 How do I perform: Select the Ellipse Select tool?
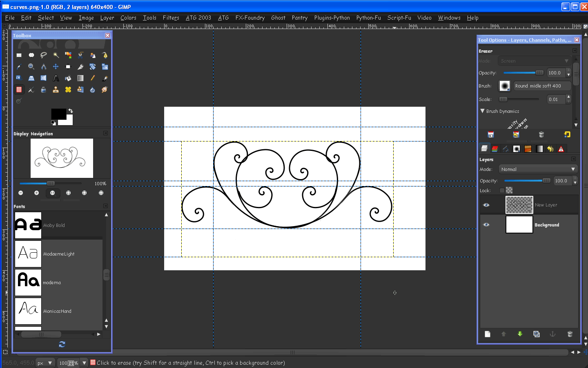tap(31, 55)
